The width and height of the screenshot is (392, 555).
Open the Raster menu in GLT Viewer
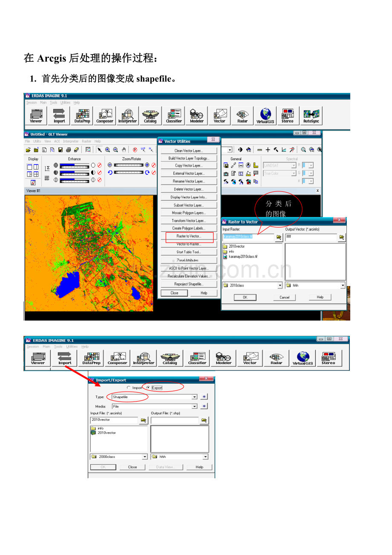[86, 141]
